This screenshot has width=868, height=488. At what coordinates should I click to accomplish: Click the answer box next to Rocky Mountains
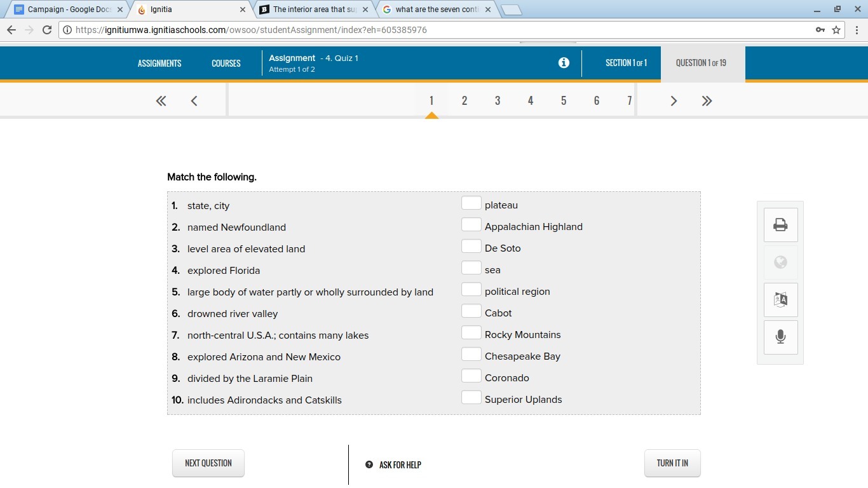coord(471,333)
